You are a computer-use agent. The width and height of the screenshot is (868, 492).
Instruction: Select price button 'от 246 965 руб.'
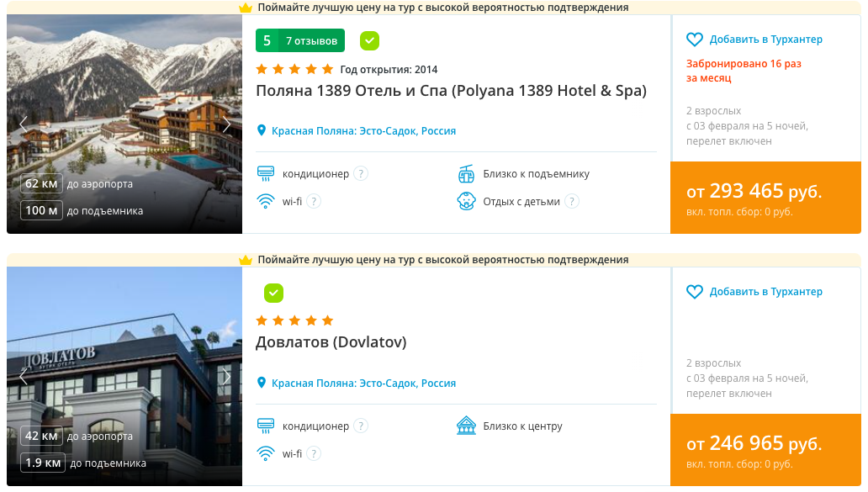point(765,450)
